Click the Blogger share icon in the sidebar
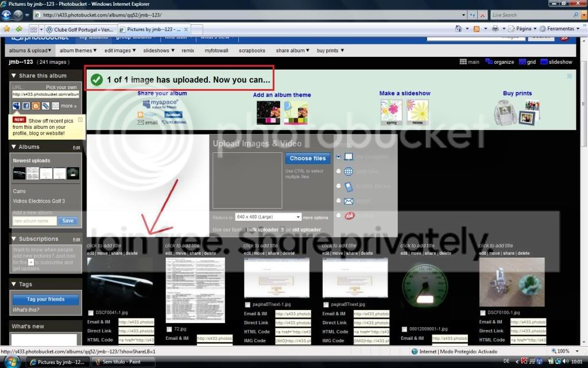 point(36,106)
